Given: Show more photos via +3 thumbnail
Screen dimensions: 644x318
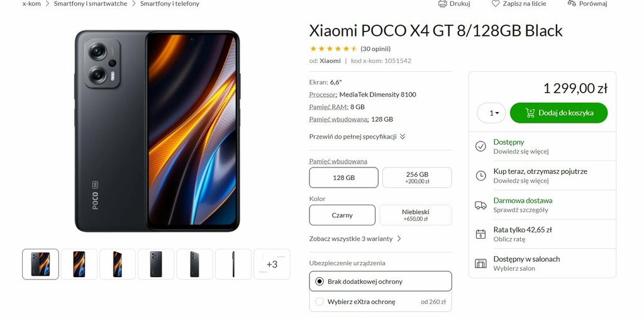Looking at the screenshot, I should point(272,264).
